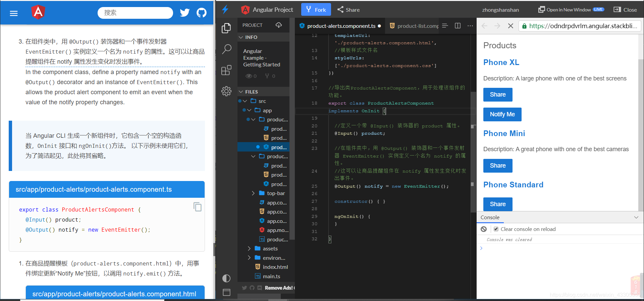Image resolution: width=644 pixels, height=301 pixels.
Task: Toggle the bottom panel layout icon
Action: coord(226,292)
